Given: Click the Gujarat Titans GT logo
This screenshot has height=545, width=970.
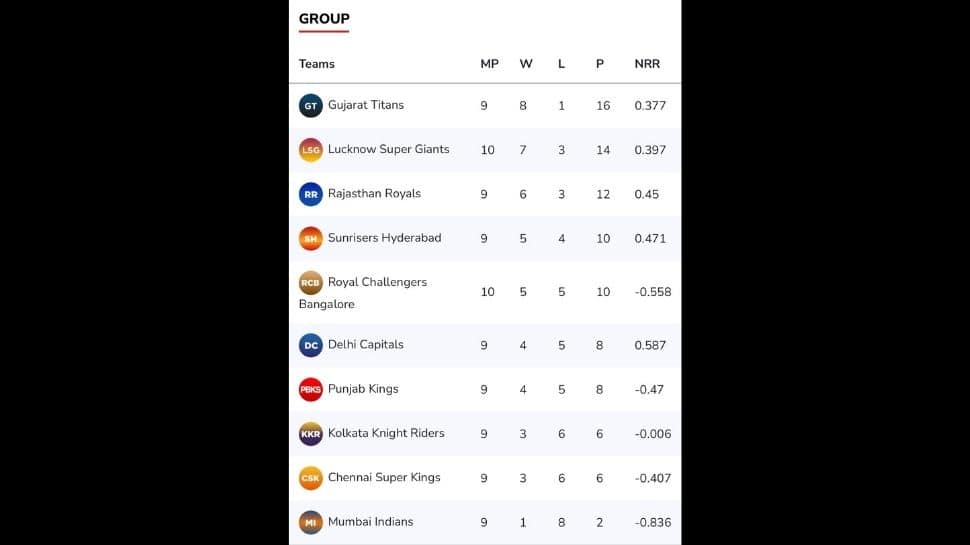Looking at the screenshot, I should click(x=311, y=106).
